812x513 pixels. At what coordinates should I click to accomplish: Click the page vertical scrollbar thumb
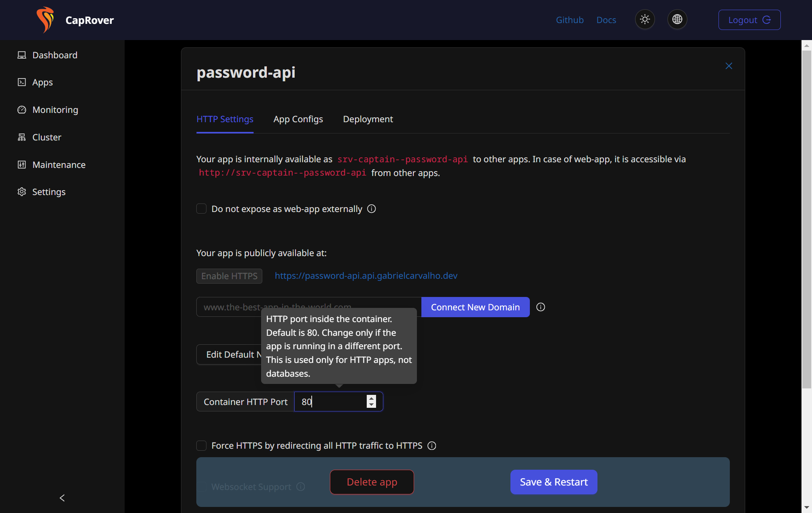click(x=806, y=219)
